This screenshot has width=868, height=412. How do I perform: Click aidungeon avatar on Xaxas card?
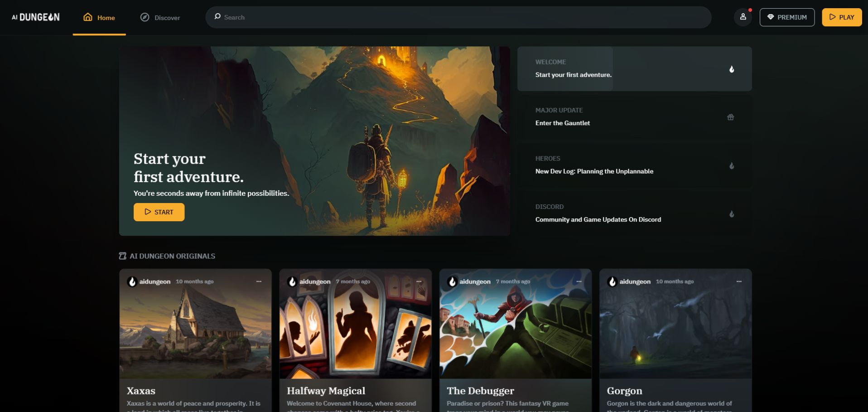click(x=132, y=282)
